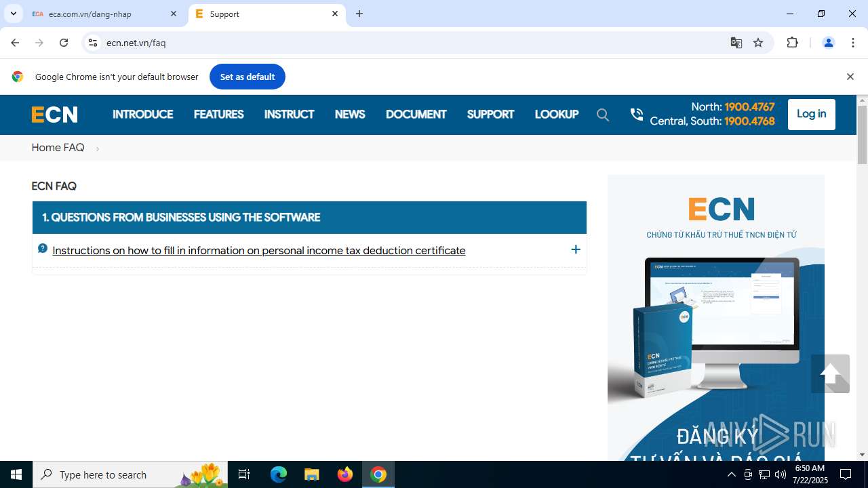Image resolution: width=868 pixels, height=488 pixels.
Task: Open a new tab with plus button
Action: point(359,14)
